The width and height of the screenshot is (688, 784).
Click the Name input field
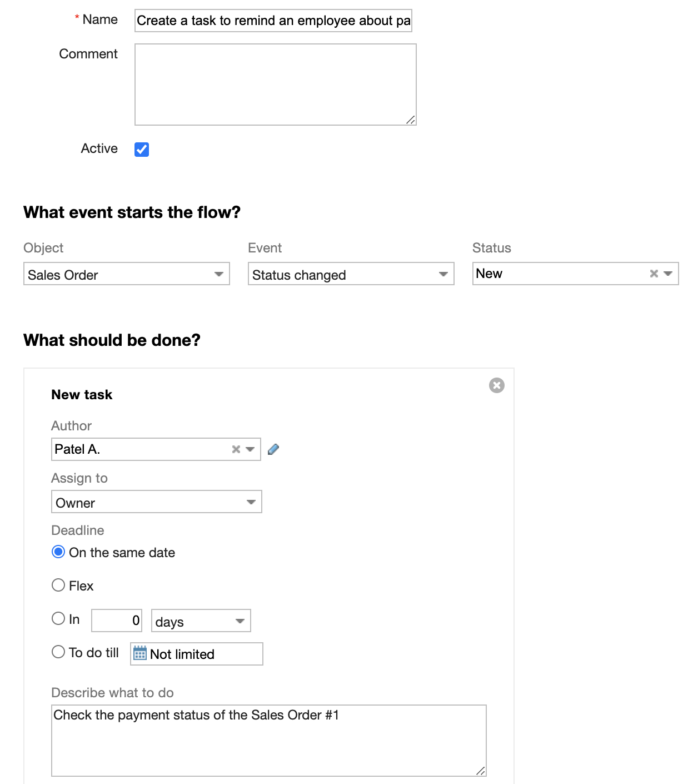click(x=273, y=21)
